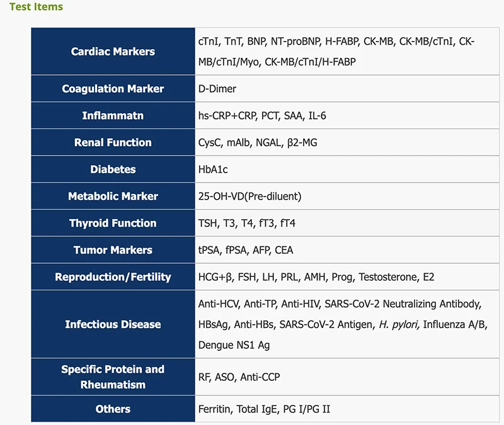
Task: Click the Renal Function row label
Action: tap(113, 143)
